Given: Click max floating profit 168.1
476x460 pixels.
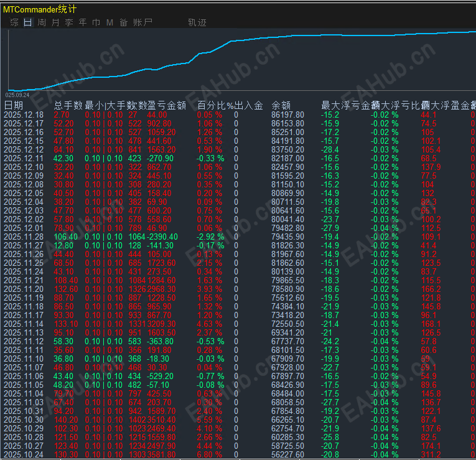Looking at the screenshot, I should click(x=431, y=324).
